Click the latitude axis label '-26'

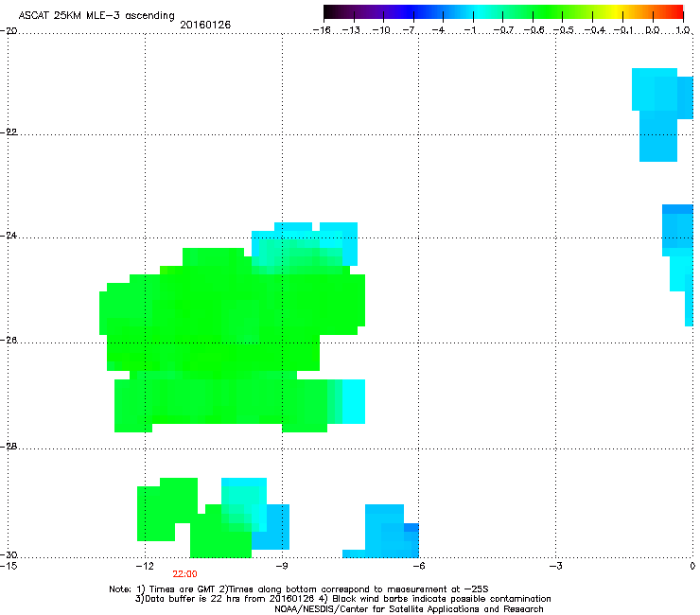coord(9,341)
